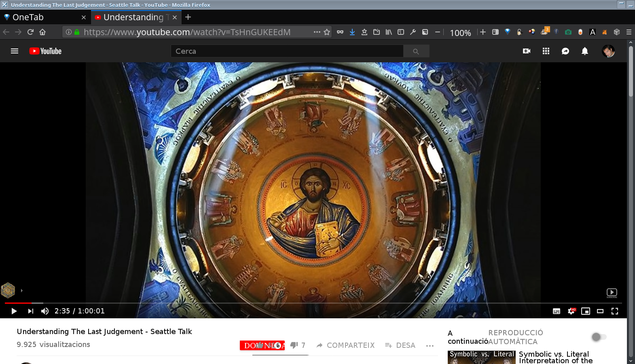Close the OneTab tab
Viewport: 635px width, 364px height.
point(84,17)
